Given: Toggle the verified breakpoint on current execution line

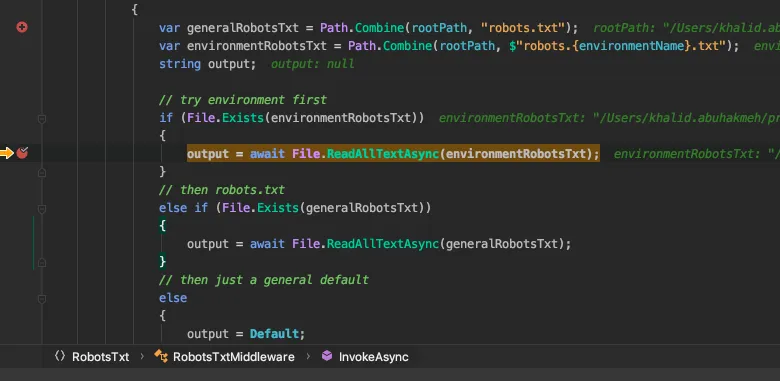Looking at the screenshot, I should pyautogui.click(x=22, y=153).
